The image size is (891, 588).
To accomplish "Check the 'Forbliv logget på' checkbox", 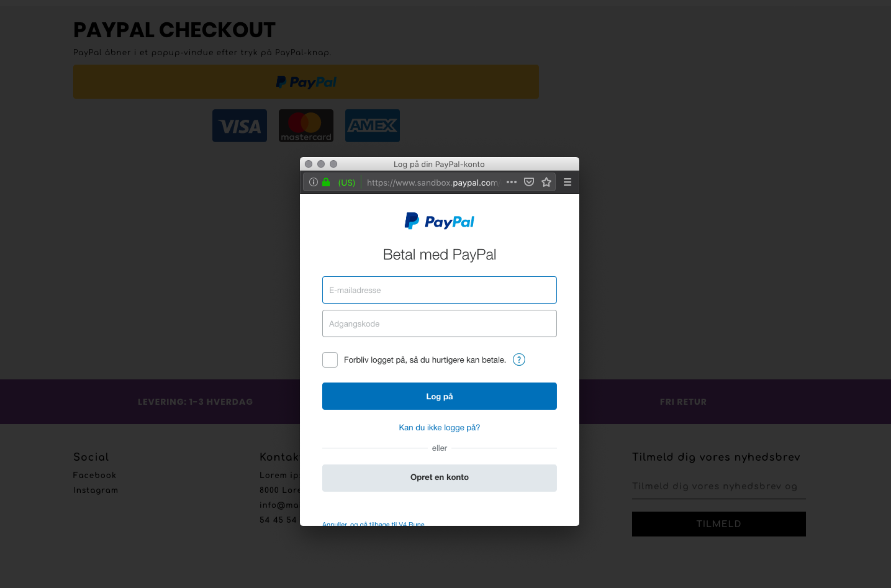I will [330, 359].
